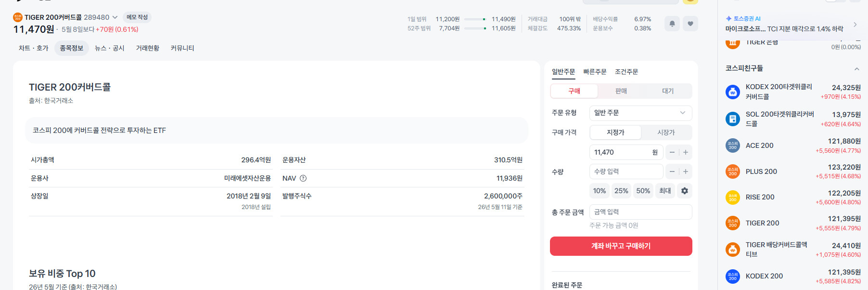This screenshot has height=290, width=868.
Task: Click the 수량 입력 field
Action: 626,171
